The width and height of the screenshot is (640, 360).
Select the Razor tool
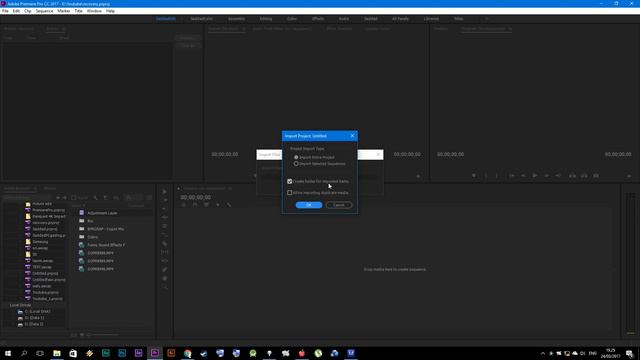pos(164,244)
